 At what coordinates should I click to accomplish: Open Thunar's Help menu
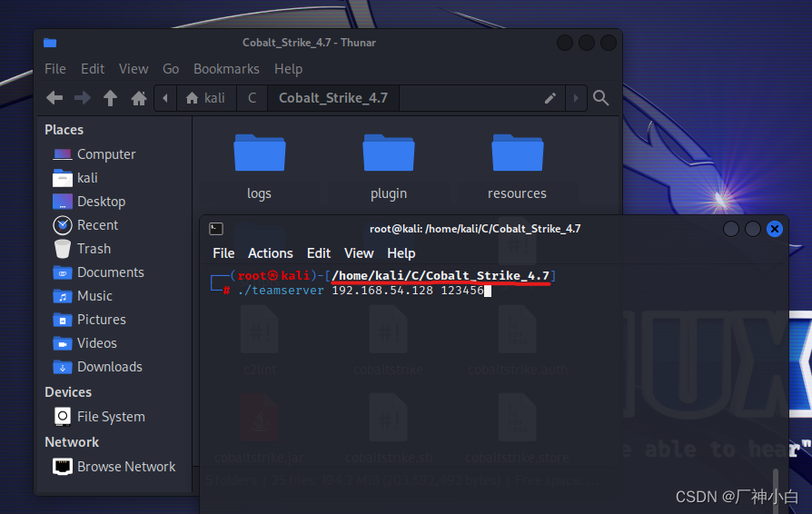(x=289, y=69)
